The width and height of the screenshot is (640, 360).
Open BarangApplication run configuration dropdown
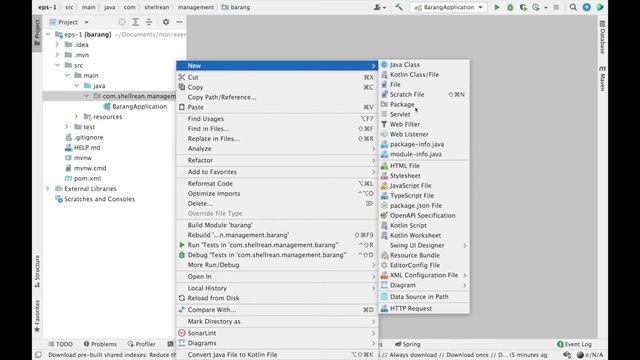(448, 7)
